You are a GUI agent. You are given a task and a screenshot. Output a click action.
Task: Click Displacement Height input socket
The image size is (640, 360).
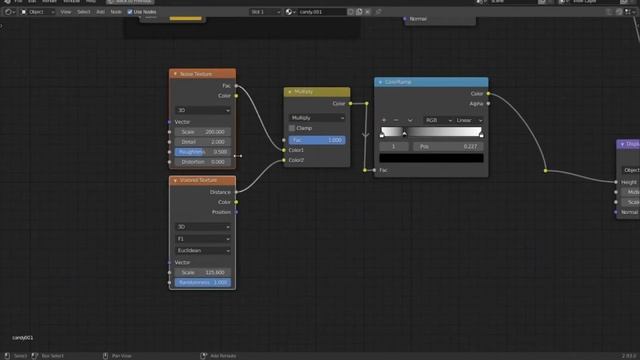coord(616,182)
